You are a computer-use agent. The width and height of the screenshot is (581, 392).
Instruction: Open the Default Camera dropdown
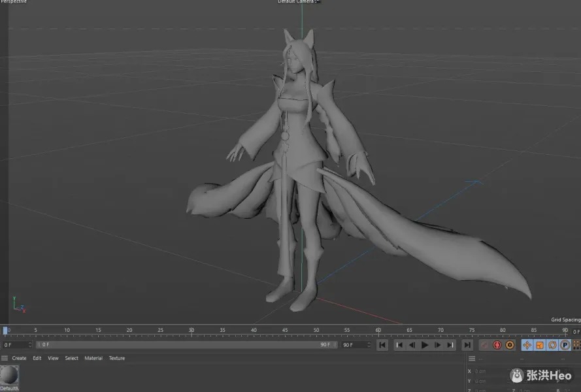coord(297,2)
